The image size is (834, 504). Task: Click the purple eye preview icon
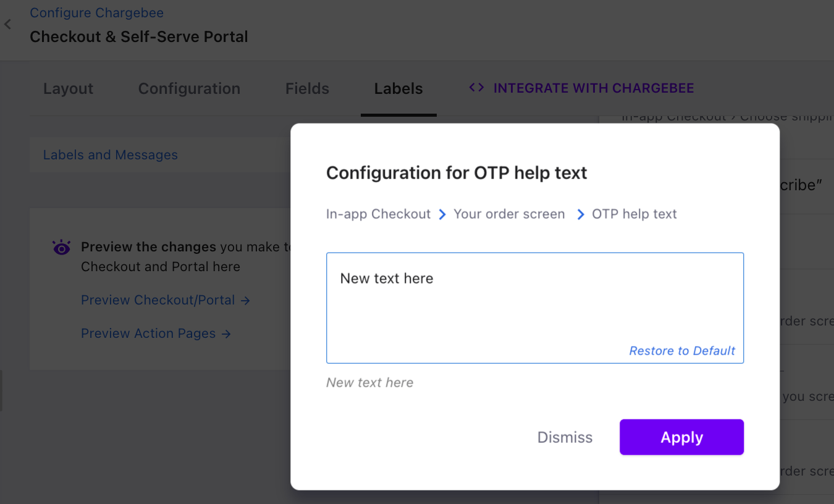point(62,248)
